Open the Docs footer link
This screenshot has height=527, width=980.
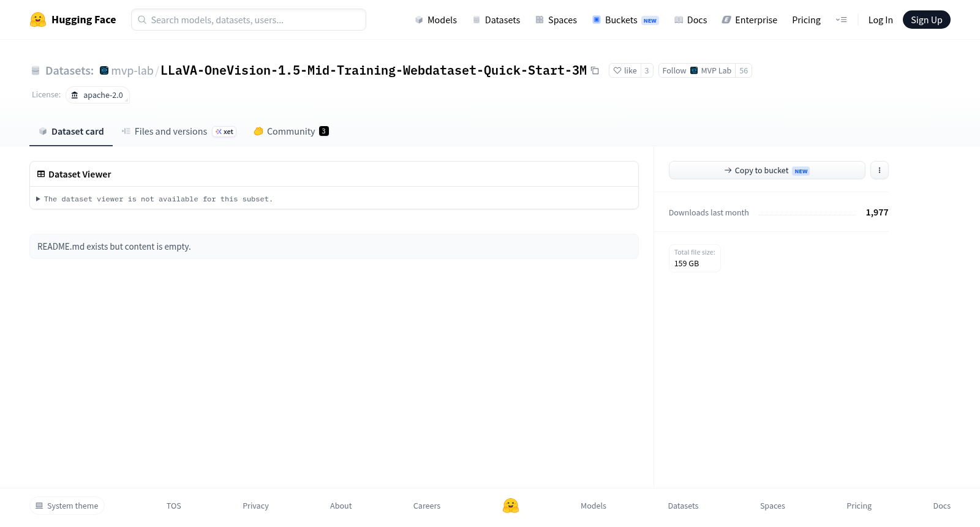point(941,506)
